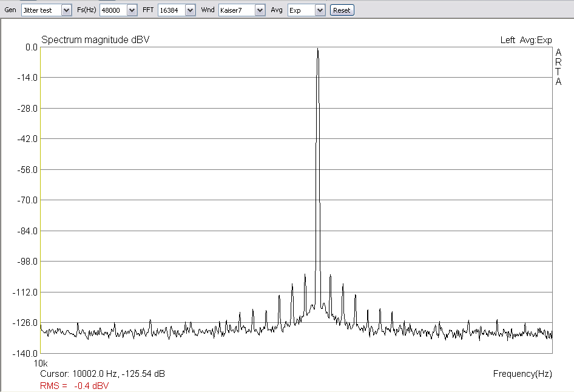
Task: Click the 'Left Avg:Exp' channel label
Action: coord(526,40)
